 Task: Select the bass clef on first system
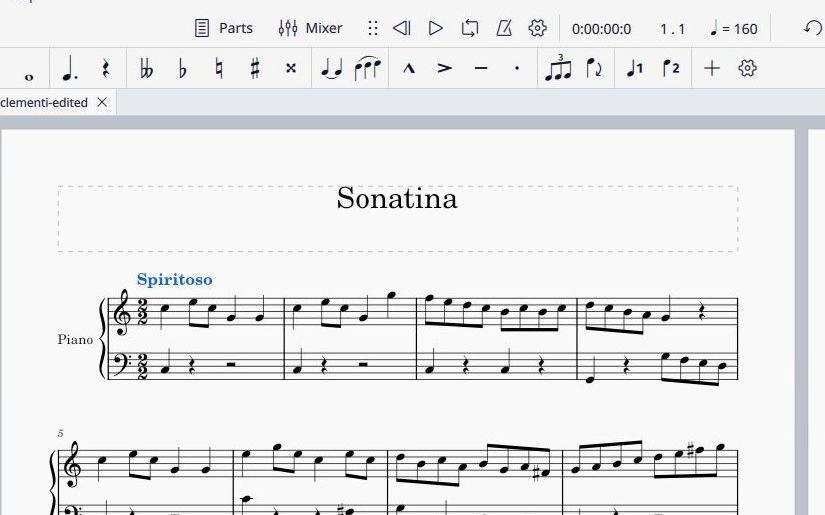coord(122,363)
